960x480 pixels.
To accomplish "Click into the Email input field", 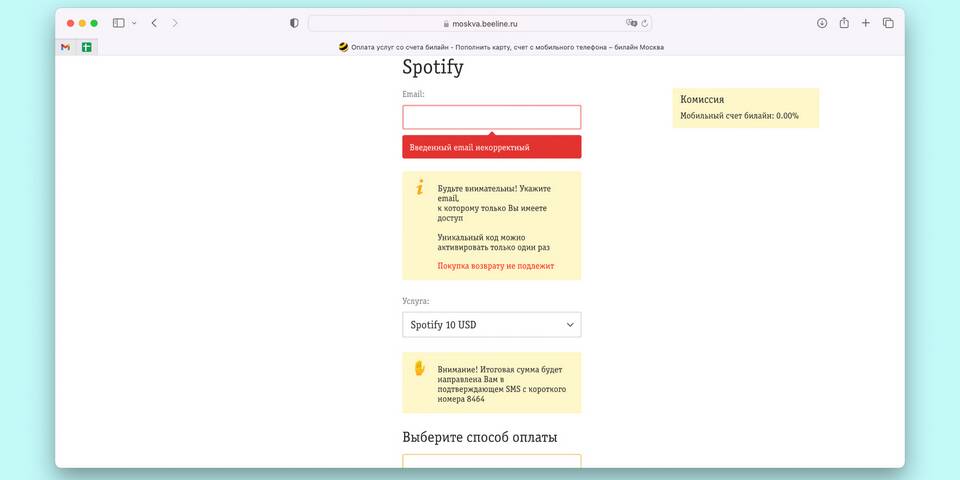I will coord(491,117).
